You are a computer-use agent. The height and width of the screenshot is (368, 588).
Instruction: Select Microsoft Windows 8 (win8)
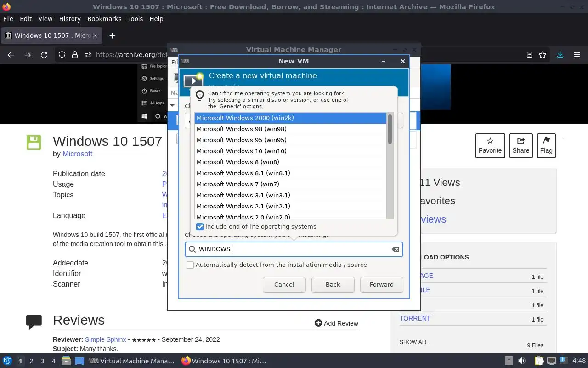(290, 162)
